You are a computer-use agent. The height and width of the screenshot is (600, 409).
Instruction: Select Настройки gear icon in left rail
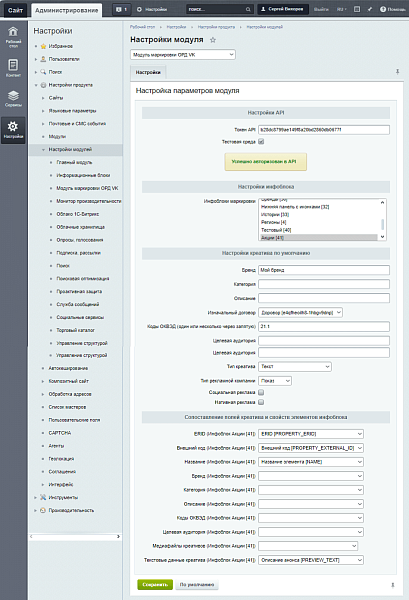[13, 130]
